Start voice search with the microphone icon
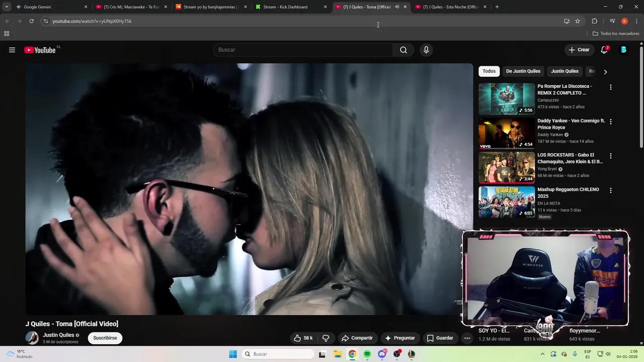644x362 pixels. click(426, 50)
